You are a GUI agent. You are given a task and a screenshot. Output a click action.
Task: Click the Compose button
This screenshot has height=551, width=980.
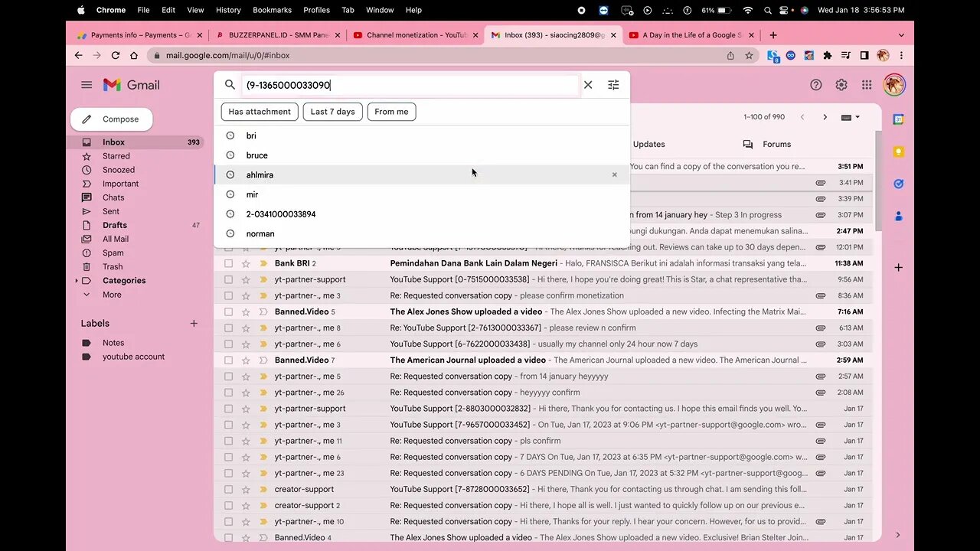(112, 119)
